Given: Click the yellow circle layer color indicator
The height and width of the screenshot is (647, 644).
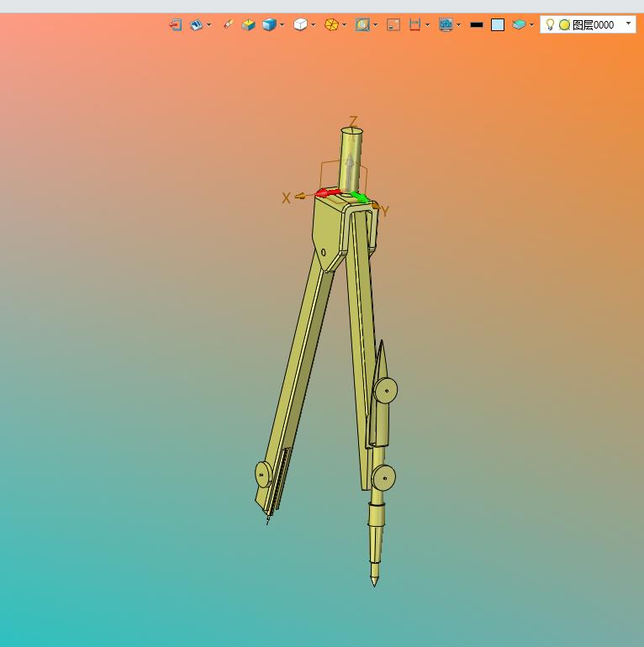Looking at the screenshot, I should tap(564, 24).
